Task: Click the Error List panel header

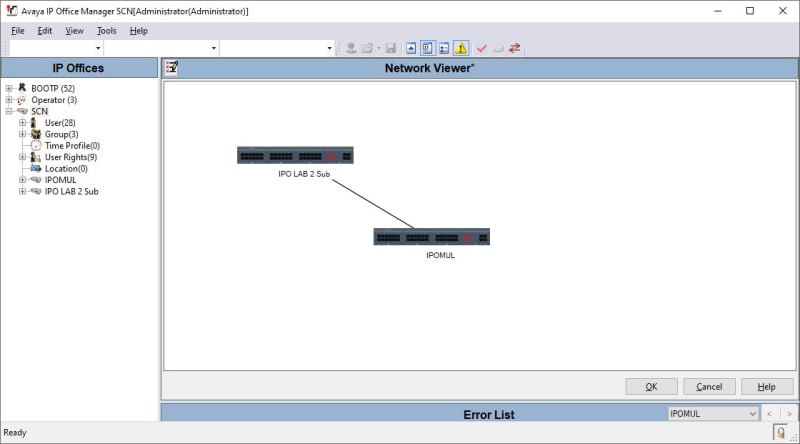Action: point(488,414)
